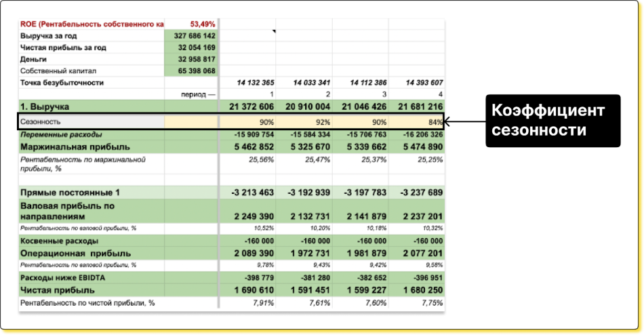Click break-even value 14 393 607
Viewport: 644px width, 335px height.
[416, 83]
